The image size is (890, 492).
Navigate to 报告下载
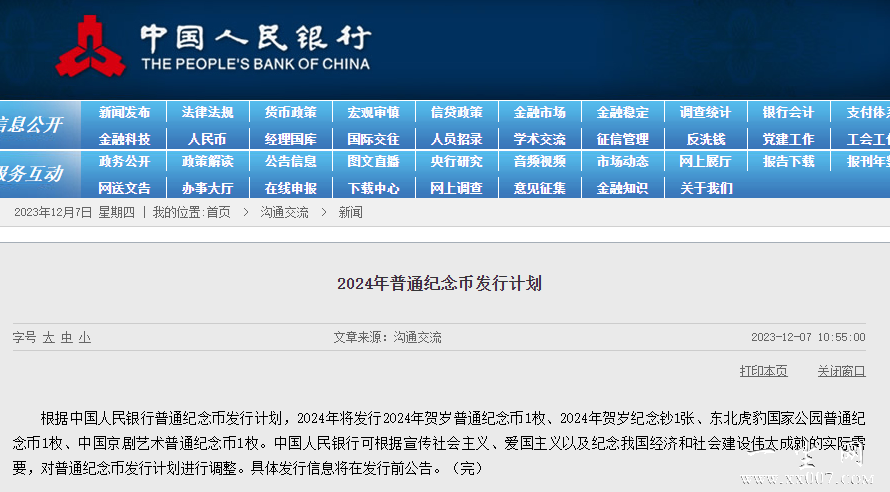pos(788,162)
